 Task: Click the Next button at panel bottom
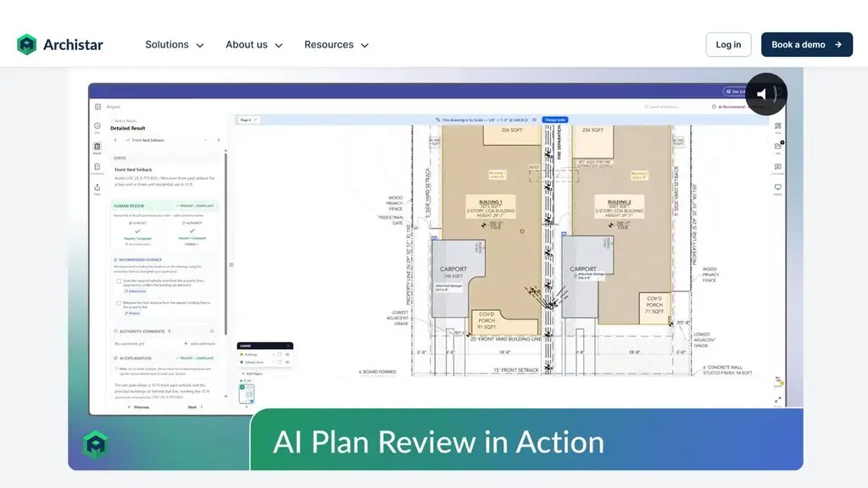tap(196, 408)
